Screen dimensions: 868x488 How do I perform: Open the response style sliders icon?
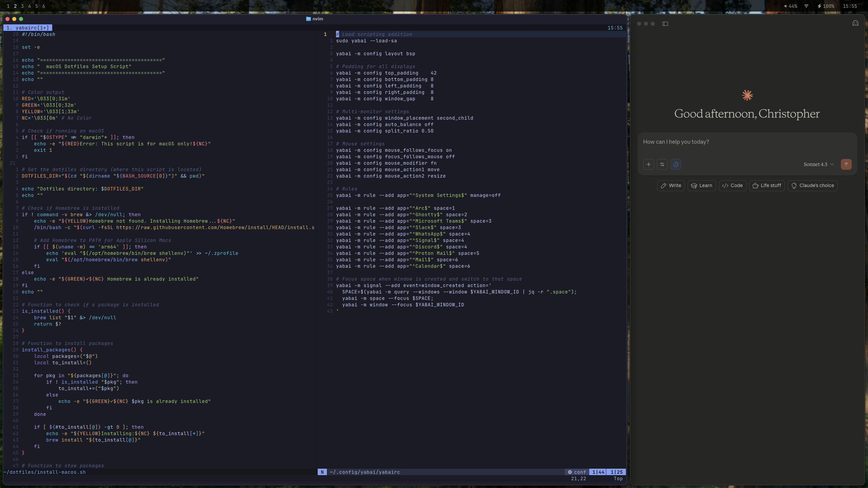coord(663,164)
